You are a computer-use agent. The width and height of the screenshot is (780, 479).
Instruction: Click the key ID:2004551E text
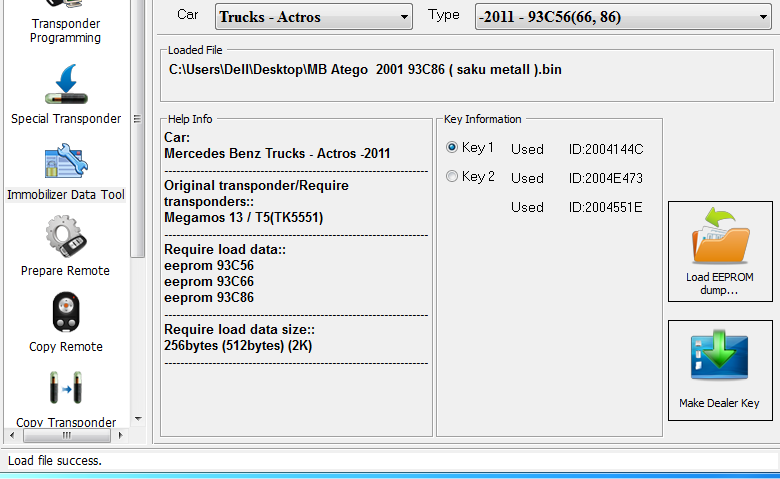[605, 207]
